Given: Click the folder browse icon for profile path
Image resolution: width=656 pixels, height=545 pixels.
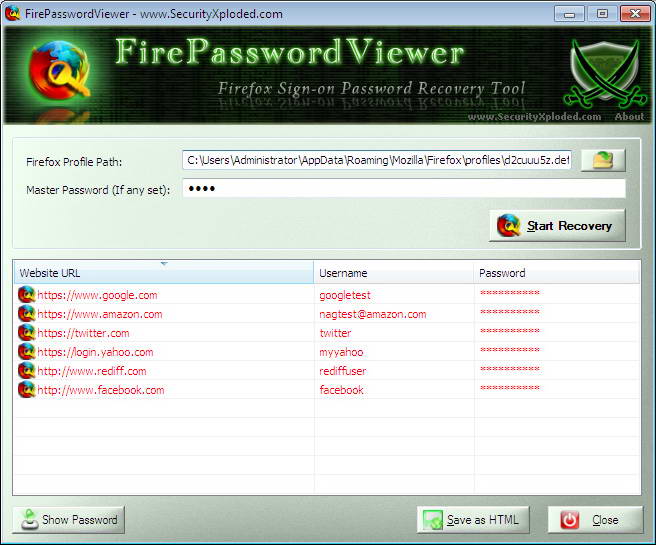Looking at the screenshot, I should 603,160.
